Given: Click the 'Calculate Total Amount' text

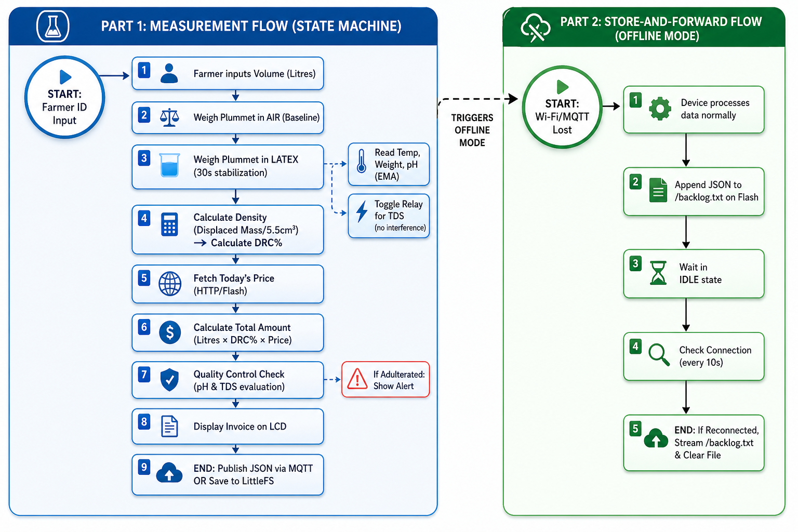Looking at the screenshot, I should [242, 327].
